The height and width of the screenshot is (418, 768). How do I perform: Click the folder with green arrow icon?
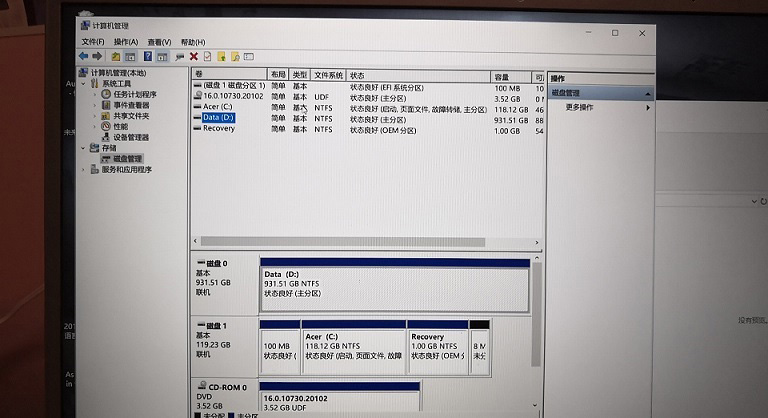[x=221, y=57]
